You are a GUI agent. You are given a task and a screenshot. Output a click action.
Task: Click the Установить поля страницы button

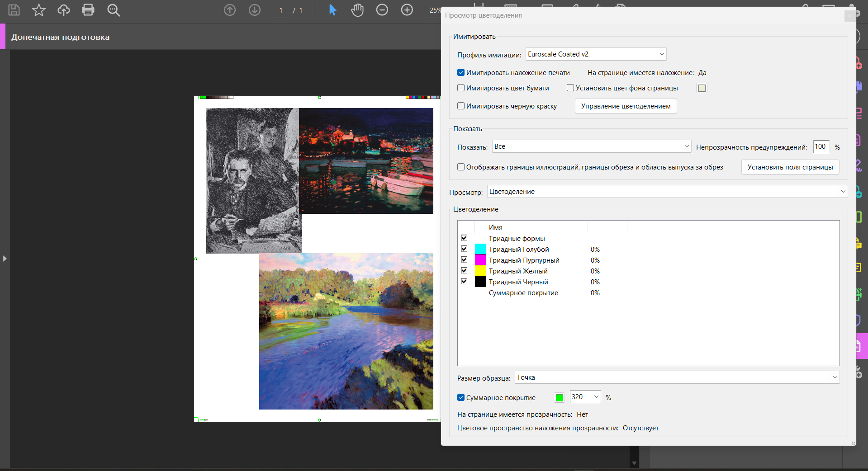790,167
